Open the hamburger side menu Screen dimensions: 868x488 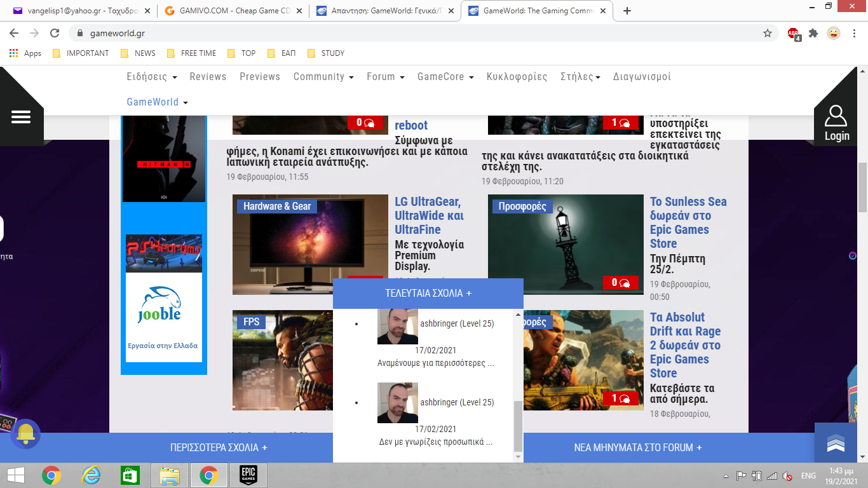[x=21, y=118]
